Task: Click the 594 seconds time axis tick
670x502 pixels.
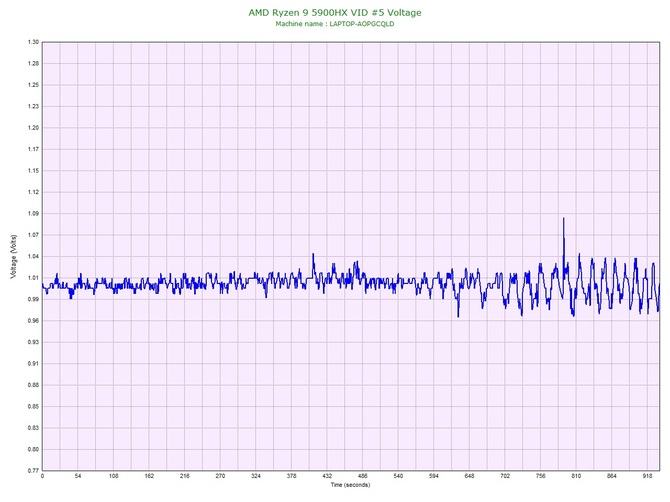Action: 434,476
